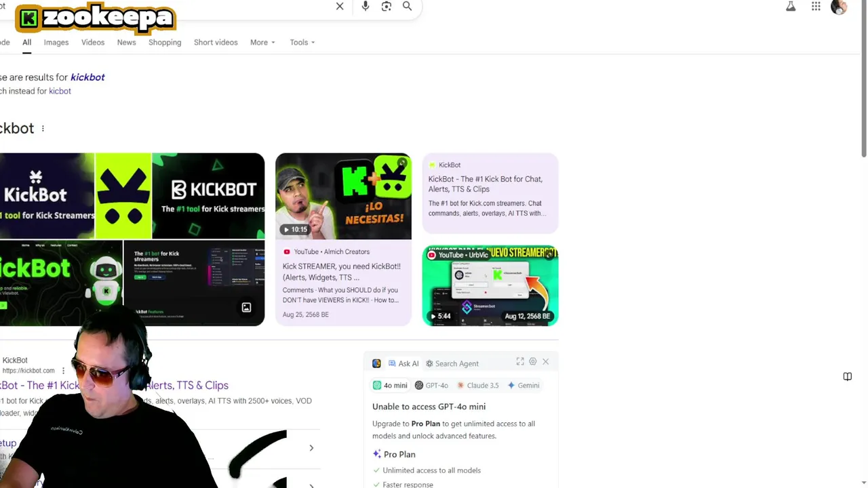Select the 4o mini model
This screenshot has height=488, width=868.
(390, 385)
